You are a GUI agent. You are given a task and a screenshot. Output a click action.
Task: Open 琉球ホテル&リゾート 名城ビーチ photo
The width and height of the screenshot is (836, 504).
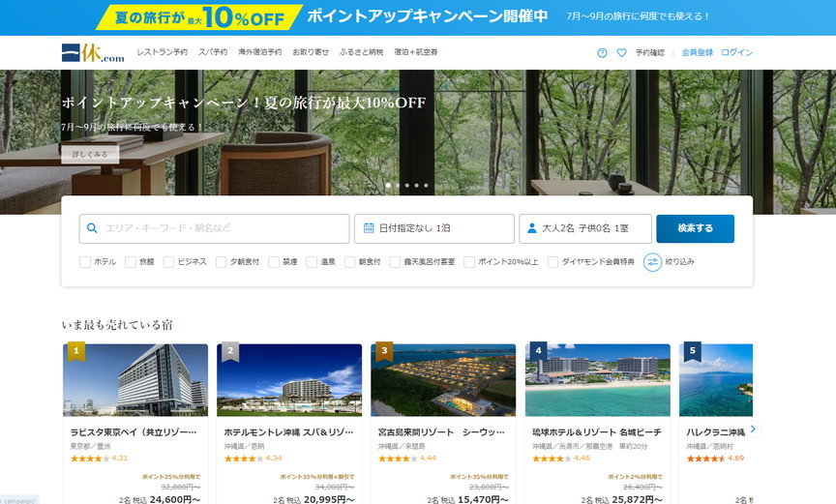(598, 380)
